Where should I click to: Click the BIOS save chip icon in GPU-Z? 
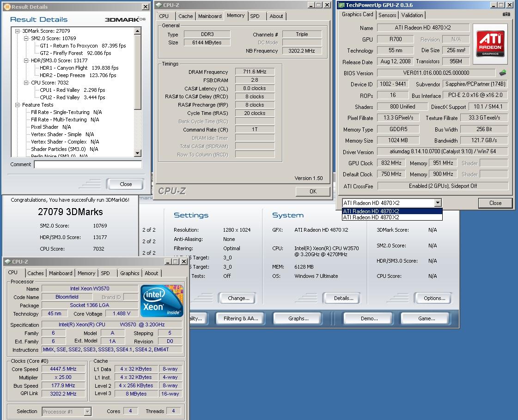pyautogui.click(x=502, y=72)
